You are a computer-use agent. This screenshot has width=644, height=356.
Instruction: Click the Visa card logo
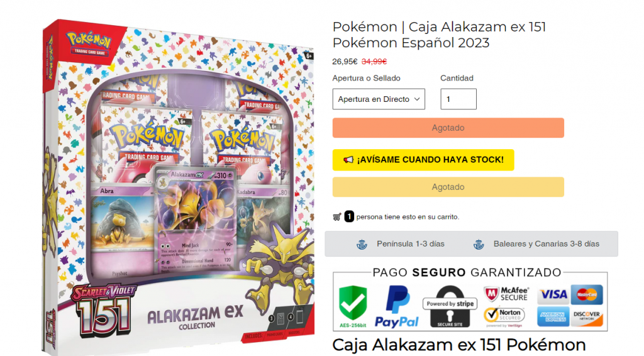(x=553, y=294)
